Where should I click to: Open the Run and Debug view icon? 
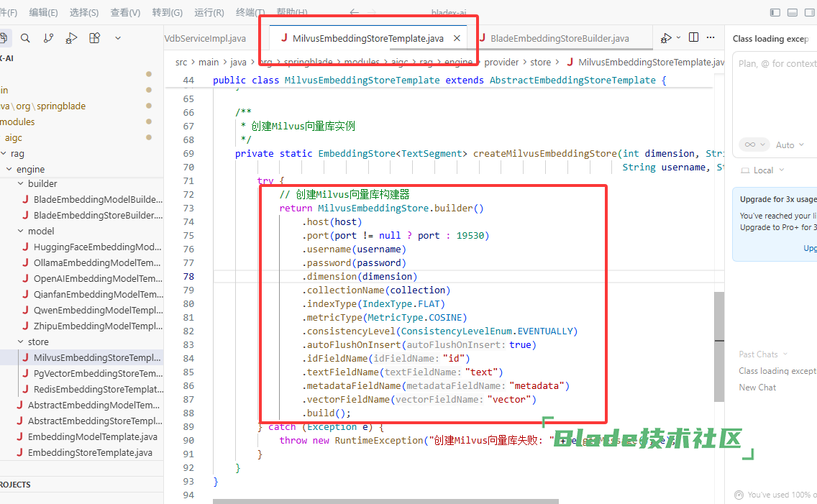(x=71, y=38)
